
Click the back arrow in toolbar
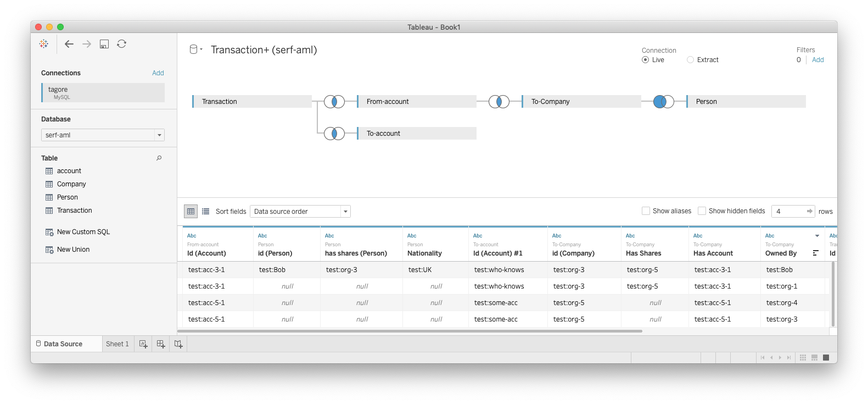point(69,44)
